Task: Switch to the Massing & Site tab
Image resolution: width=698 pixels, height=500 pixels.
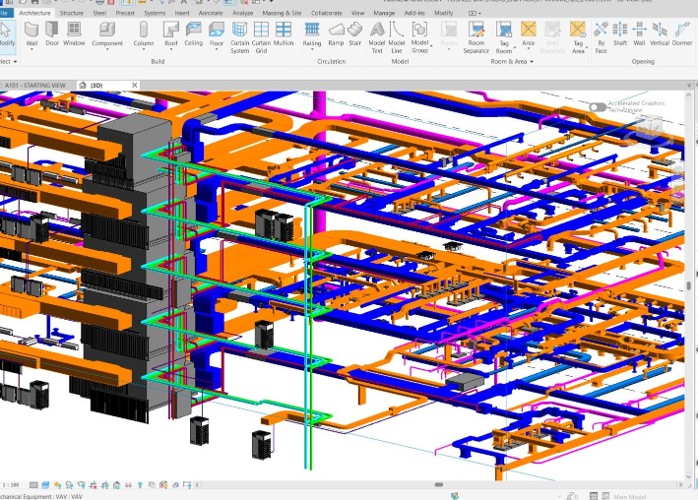Action: 282,13
